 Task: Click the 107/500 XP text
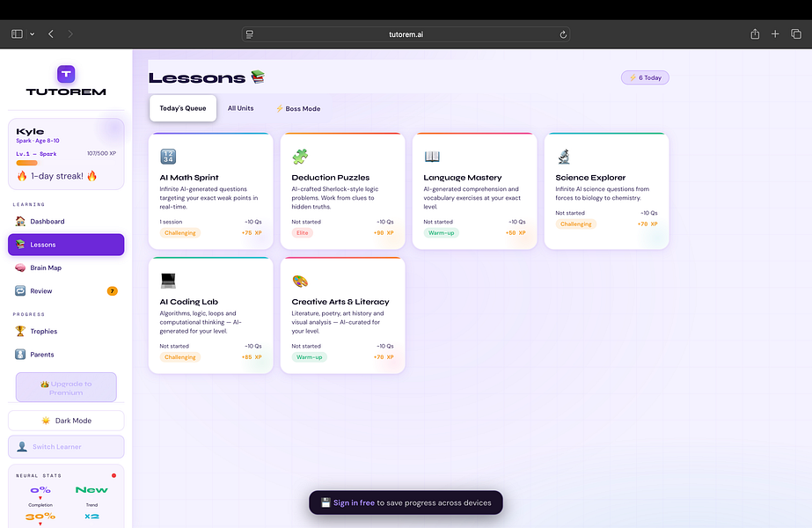101,153
